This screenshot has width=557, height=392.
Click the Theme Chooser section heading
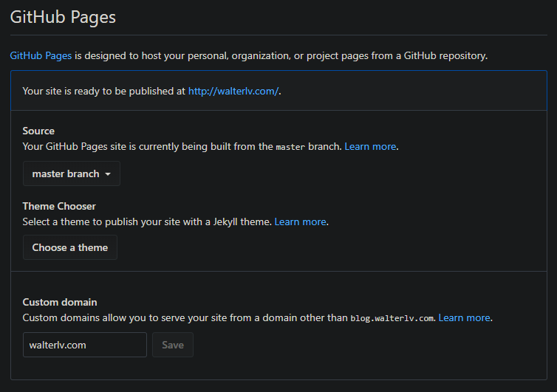coord(59,206)
